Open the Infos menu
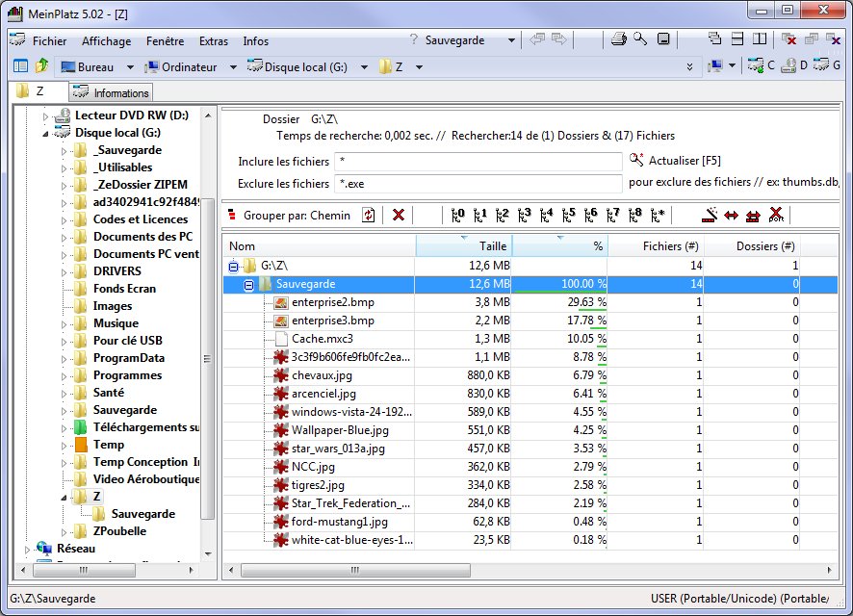The width and height of the screenshot is (853, 616). (x=256, y=40)
